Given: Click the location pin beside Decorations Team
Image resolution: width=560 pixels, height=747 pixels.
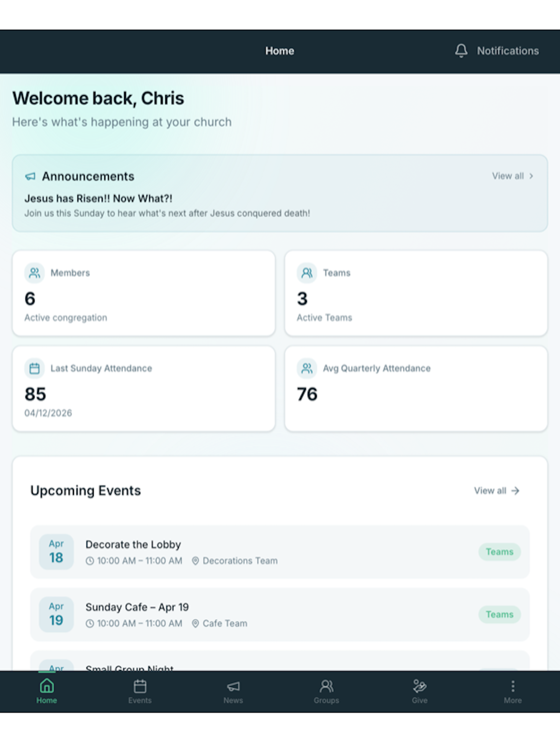Looking at the screenshot, I should (195, 561).
